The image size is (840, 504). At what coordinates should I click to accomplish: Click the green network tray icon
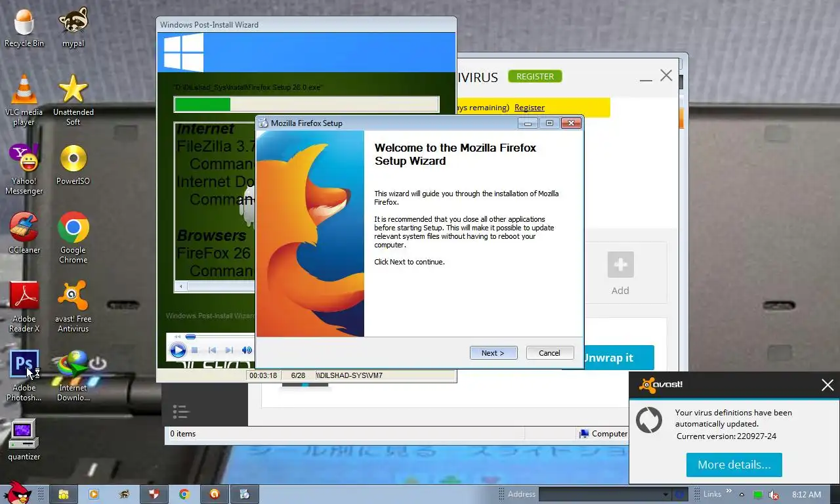pyautogui.click(x=758, y=495)
